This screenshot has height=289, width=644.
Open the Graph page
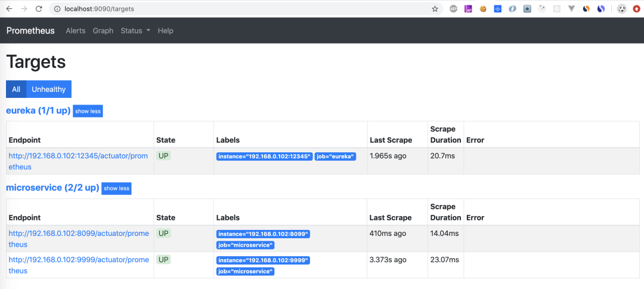[x=103, y=30]
